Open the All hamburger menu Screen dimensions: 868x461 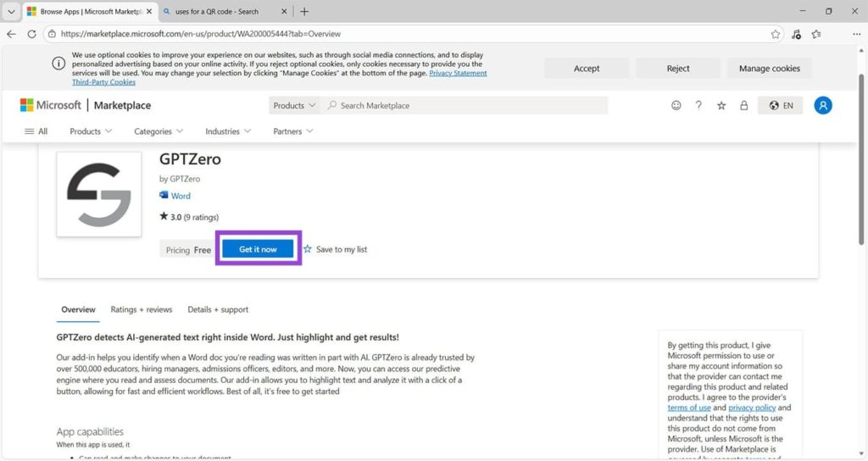36,131
